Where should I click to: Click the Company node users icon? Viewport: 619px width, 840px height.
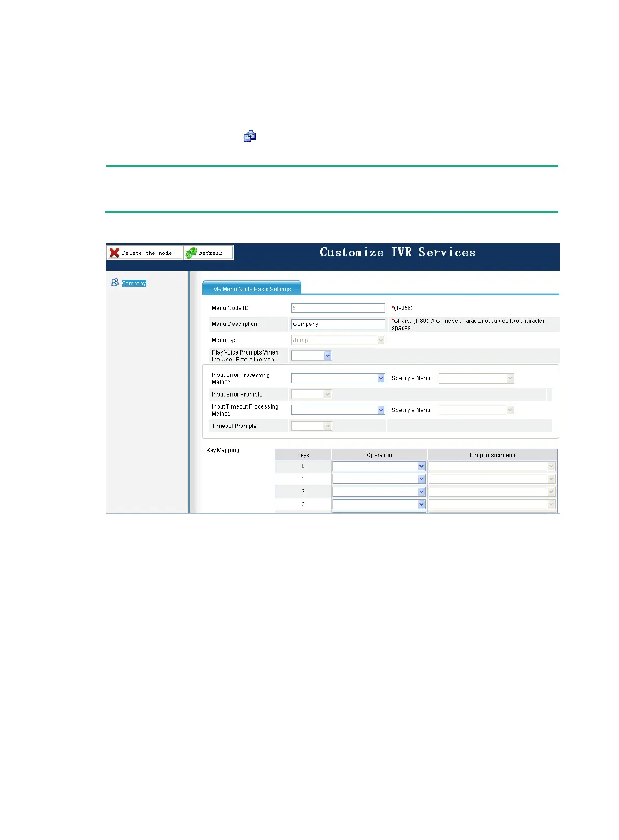pyautogui.click(x=115, y=282)
